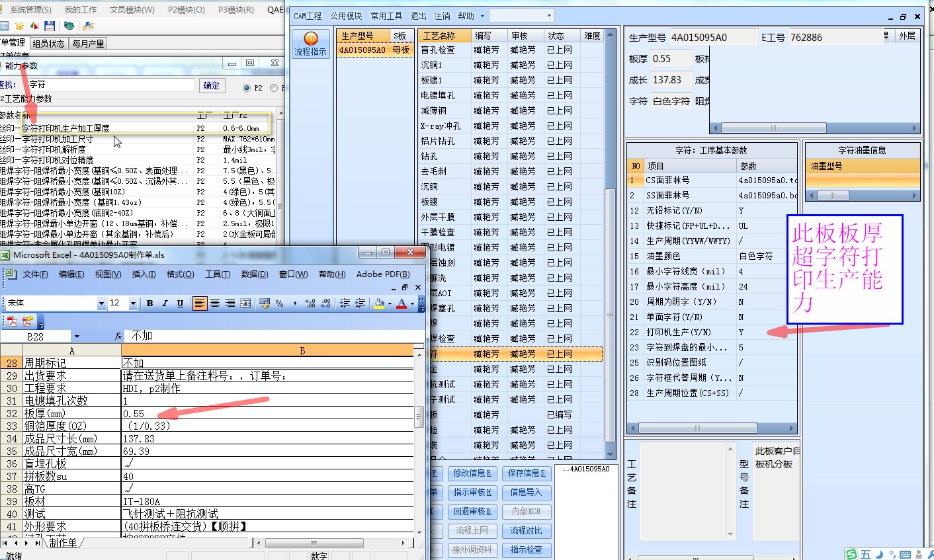This screenshot has height=560, width=934.
Task: Click increase decimal icon in Excel
Action: (x=310, y=303)
